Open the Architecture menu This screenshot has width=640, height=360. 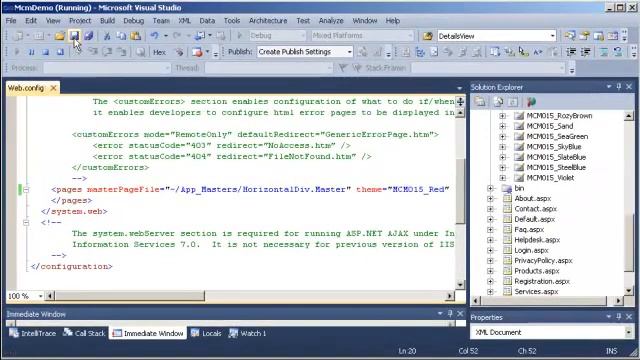point(268,20)
